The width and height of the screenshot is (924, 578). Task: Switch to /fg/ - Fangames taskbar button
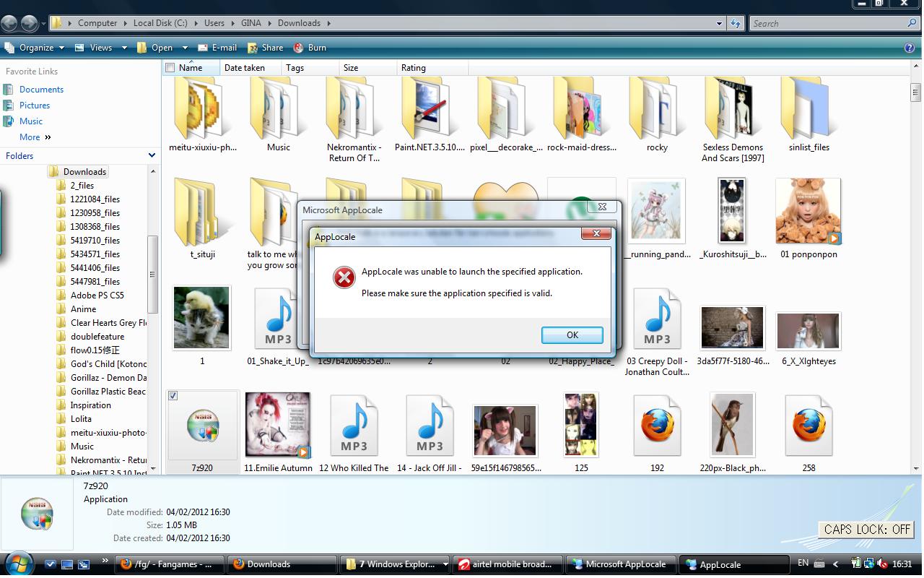pyautogui.click(x=170, y=564)
